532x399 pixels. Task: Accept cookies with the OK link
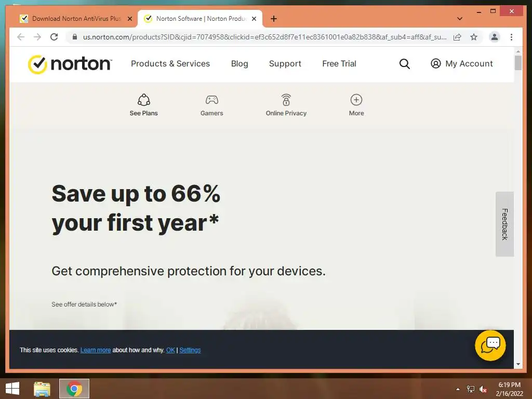click(170, 350)
